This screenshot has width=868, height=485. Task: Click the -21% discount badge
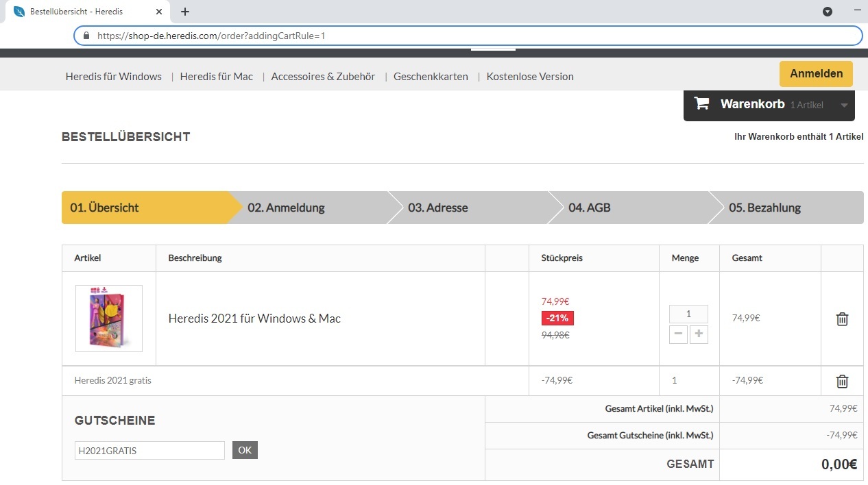[x=557, y=319]
